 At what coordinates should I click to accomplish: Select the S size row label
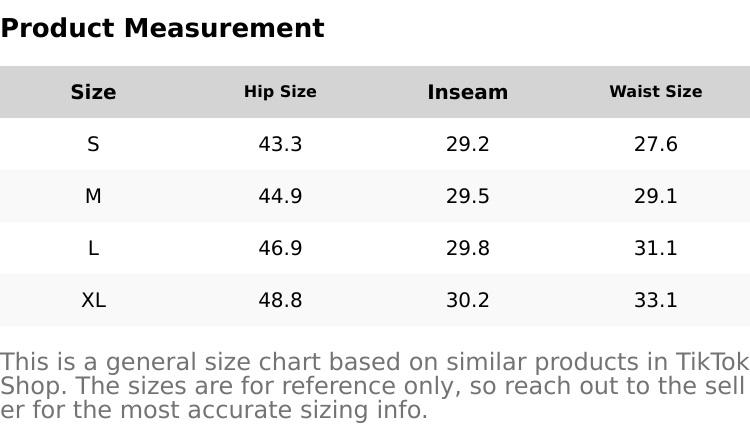click(x=93, y=144)
